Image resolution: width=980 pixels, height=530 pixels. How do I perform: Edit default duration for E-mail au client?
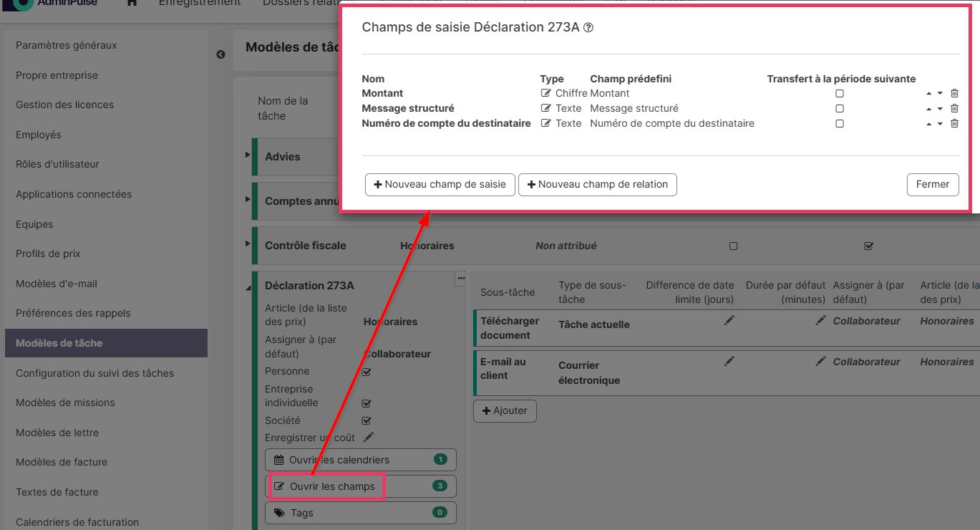820,362
